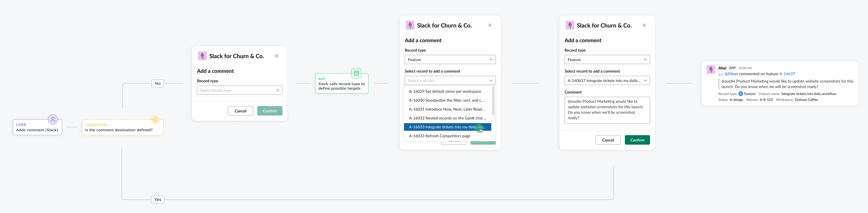Click workspace value 'Gotham Coffee'

pos(806,100)
